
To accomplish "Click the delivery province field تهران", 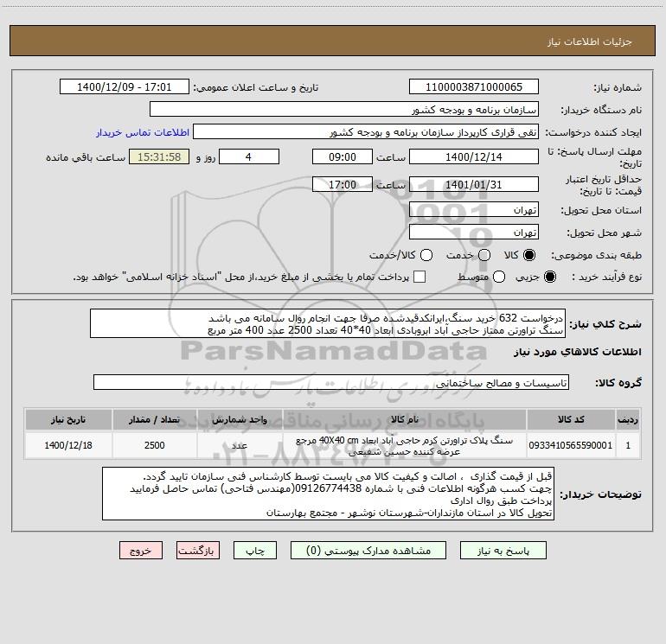I will tap(474, 209).
